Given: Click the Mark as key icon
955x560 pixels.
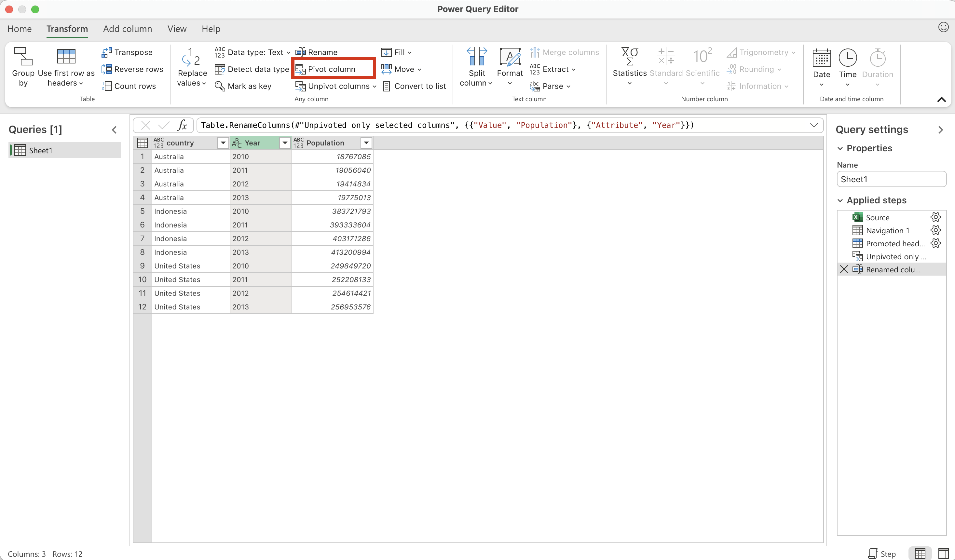Looking at the screenshot, I should coord(220,86).
